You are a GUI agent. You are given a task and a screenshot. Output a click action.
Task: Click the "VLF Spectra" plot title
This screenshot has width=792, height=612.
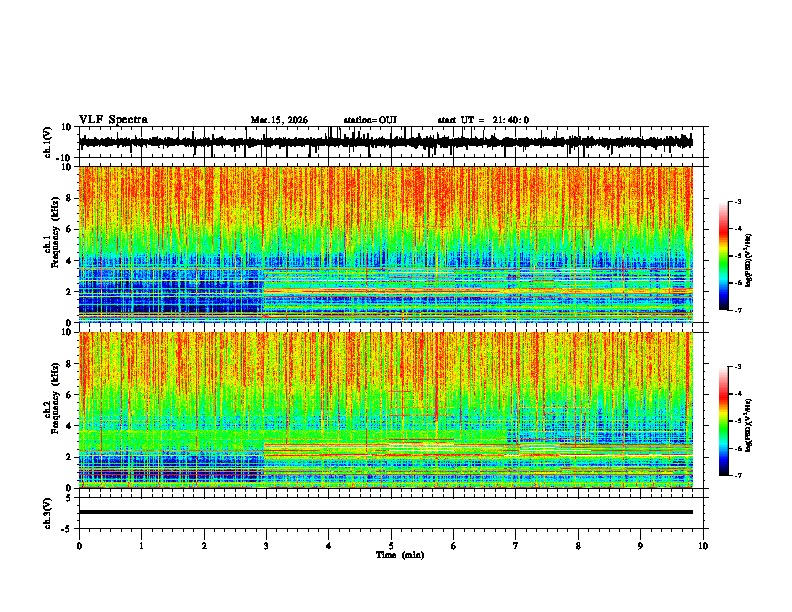click(x=113, y=120)
